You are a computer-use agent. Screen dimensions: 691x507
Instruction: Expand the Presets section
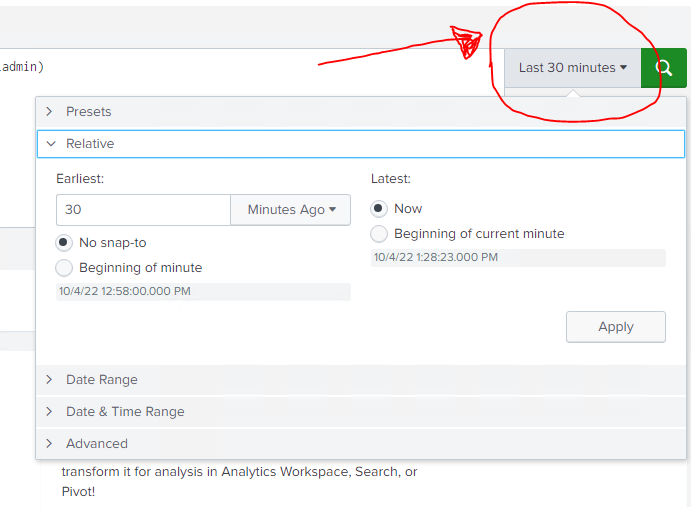coord(89,112)
